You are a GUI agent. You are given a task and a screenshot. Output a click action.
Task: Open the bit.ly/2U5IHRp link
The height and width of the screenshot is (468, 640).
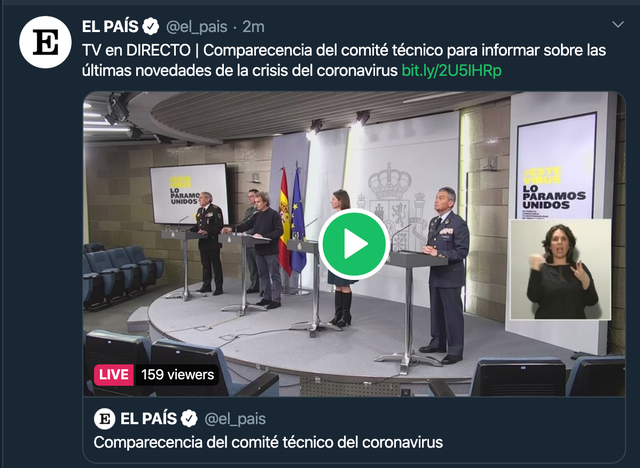coord(451,71)
